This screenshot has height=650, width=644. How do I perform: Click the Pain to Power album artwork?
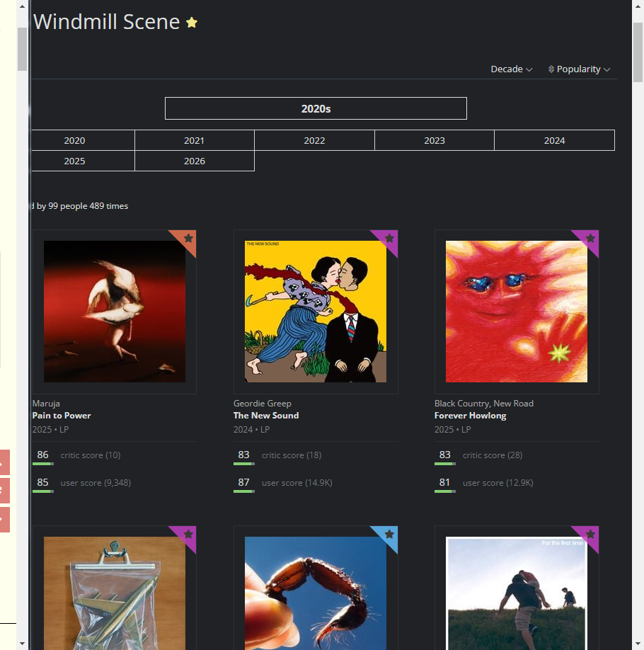(115, 312)
